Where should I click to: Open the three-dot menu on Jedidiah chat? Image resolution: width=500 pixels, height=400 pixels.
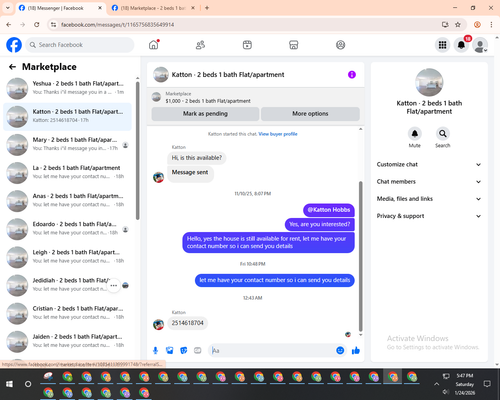point(114,285)
